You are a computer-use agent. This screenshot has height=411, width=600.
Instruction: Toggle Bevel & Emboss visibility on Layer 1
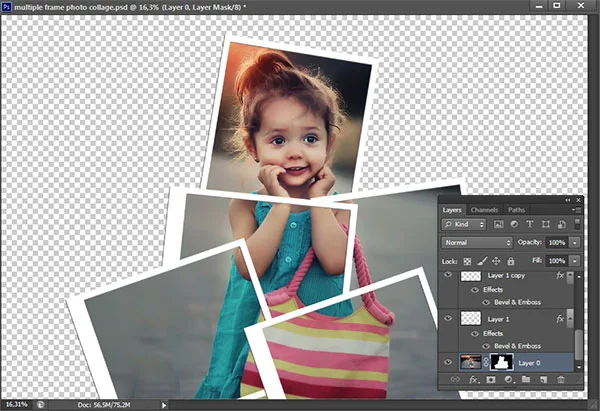coord(486,346)
